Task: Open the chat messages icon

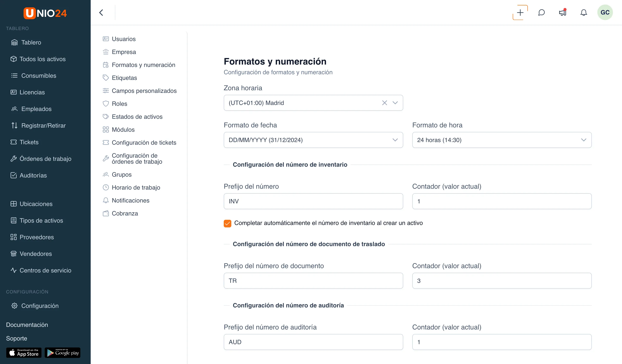Action: click(541, 13)
